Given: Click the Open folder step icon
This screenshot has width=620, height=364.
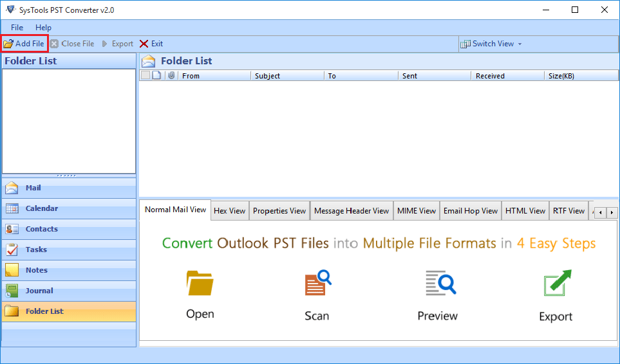Looking at the screenshot, I should click(200, 283).
